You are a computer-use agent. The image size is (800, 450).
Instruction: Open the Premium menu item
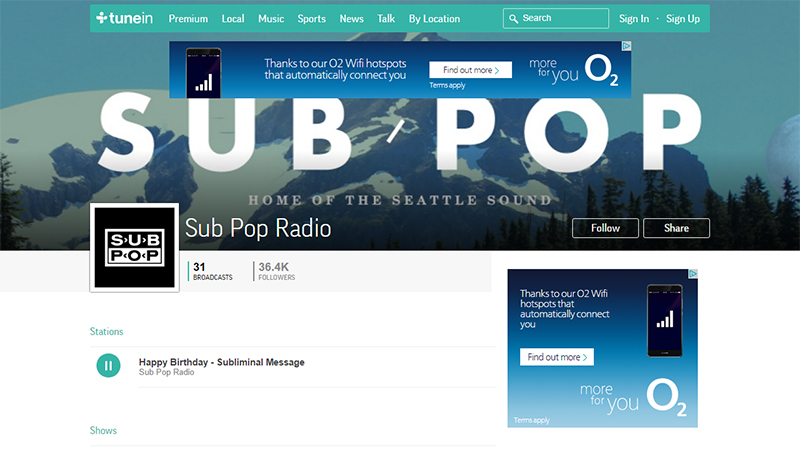pos(188,19)
